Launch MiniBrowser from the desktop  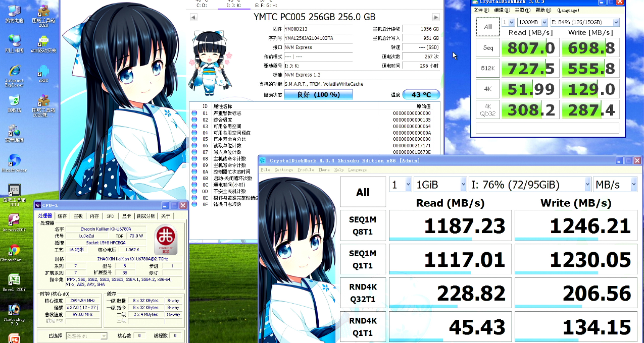click(15, 163)
